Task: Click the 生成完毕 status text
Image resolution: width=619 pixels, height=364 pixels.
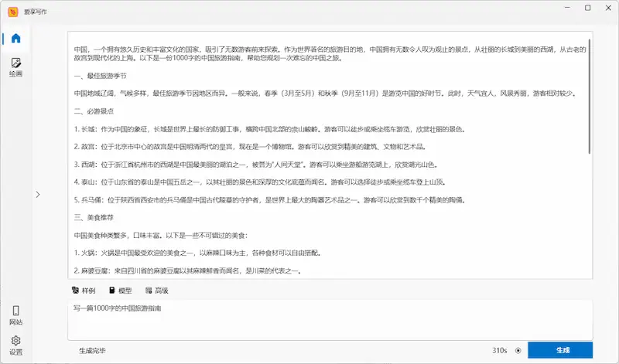Action: tap(92, 351)
